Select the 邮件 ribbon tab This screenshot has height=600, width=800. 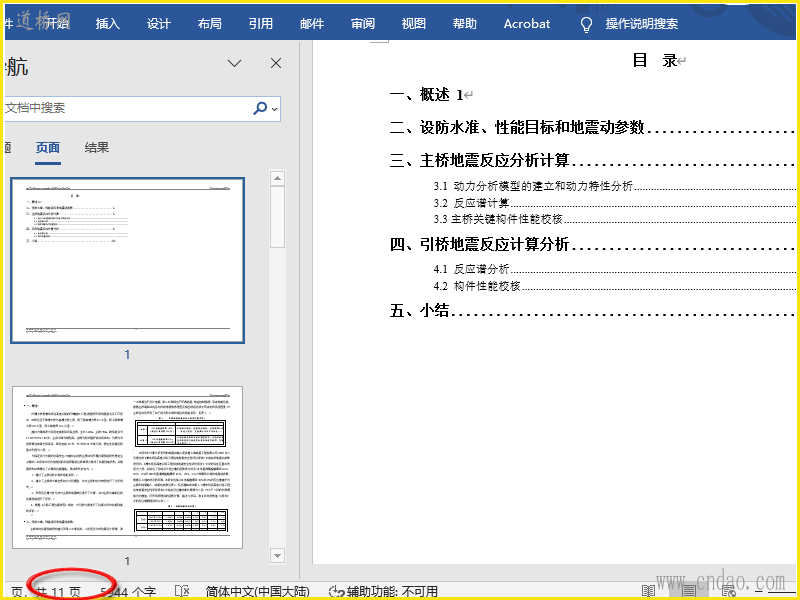pos(312,23)
